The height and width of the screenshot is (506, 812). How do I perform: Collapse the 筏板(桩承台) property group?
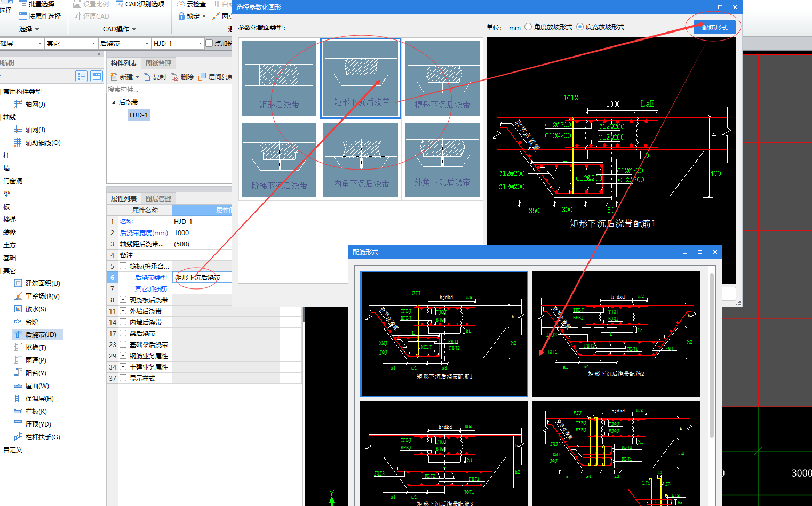tap(123, 266)
